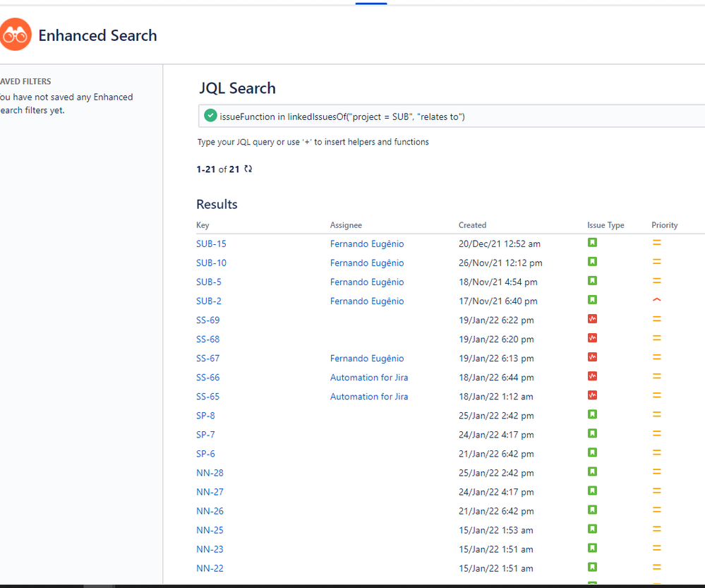This screenshot has width=705, height=588.
Task: Open Fernando Eugênio assignee link for SUB-15
Action: coord(367,244)
